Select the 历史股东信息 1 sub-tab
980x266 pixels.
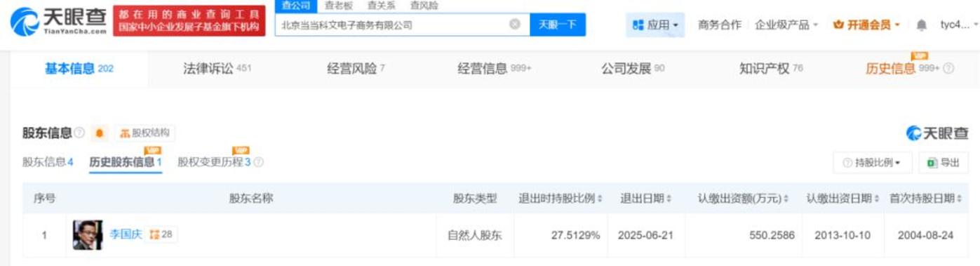coord(126,162)
